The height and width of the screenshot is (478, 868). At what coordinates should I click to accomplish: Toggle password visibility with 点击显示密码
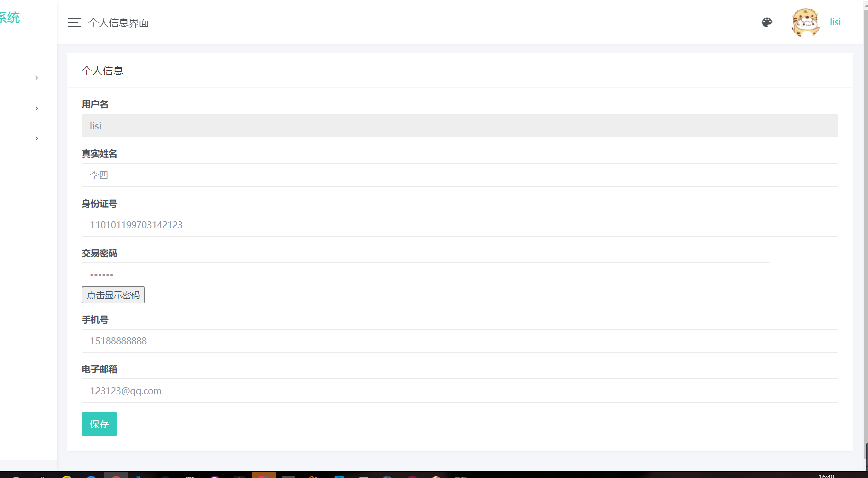(x=113, y=295)
